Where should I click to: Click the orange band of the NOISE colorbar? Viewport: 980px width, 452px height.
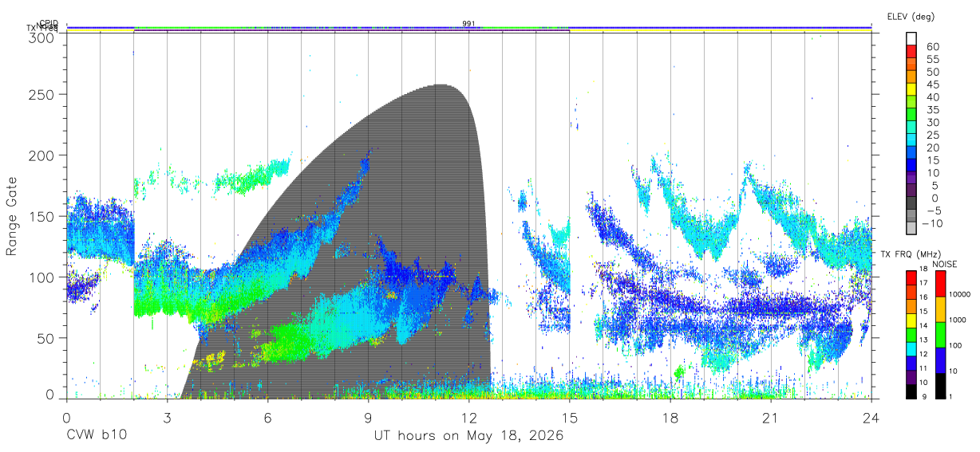pos(939,309)
